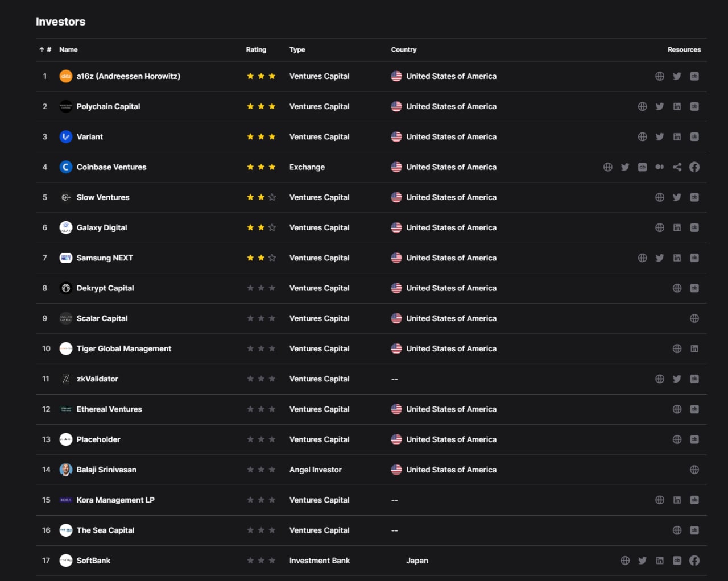Sort by the # column header
This screenshot has height=581, width=728.
[x=45, y=49]
